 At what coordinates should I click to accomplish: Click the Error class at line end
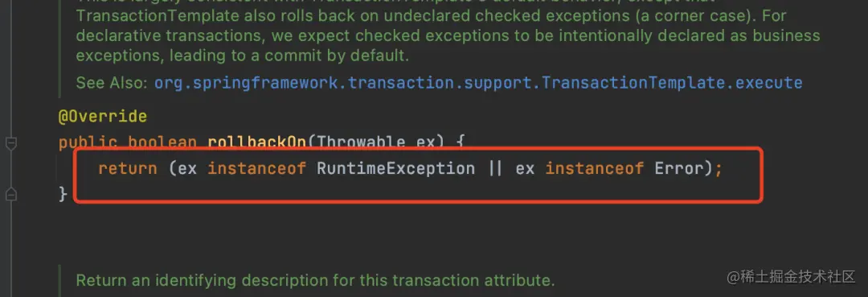pos(679,168)
